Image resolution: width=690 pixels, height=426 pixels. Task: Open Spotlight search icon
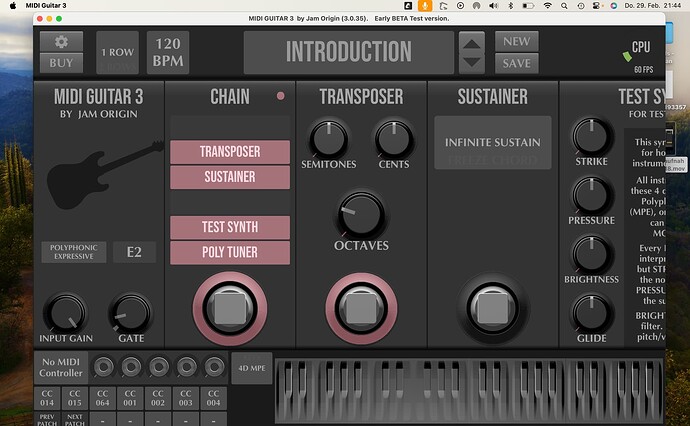point(564,6)
